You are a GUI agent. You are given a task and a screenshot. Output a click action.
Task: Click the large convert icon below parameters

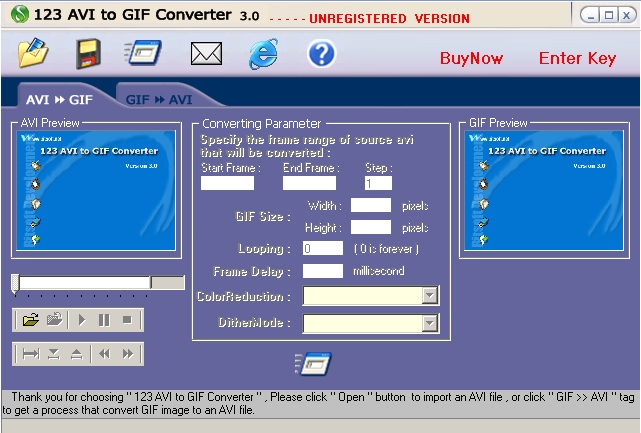pyautogui.click(x=314, y=364)
